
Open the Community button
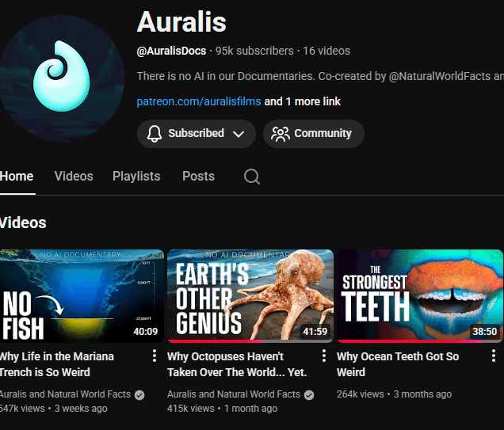coord(314,134)
